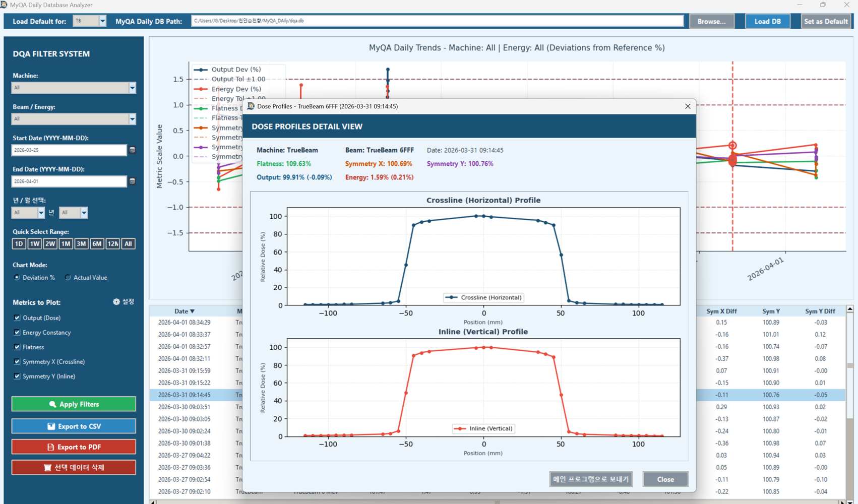This screenshot has width=858, height=504.
Task: Toggle the Output (Dose) checkbox
Action: click(17, 318)
